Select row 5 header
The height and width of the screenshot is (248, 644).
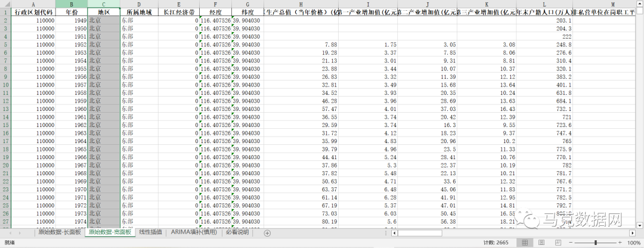pos(5,44)
